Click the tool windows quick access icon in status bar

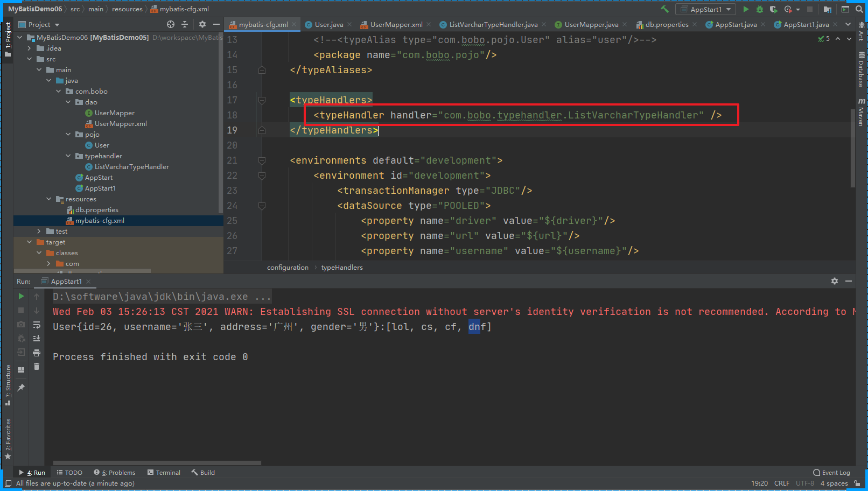(8, 483)
